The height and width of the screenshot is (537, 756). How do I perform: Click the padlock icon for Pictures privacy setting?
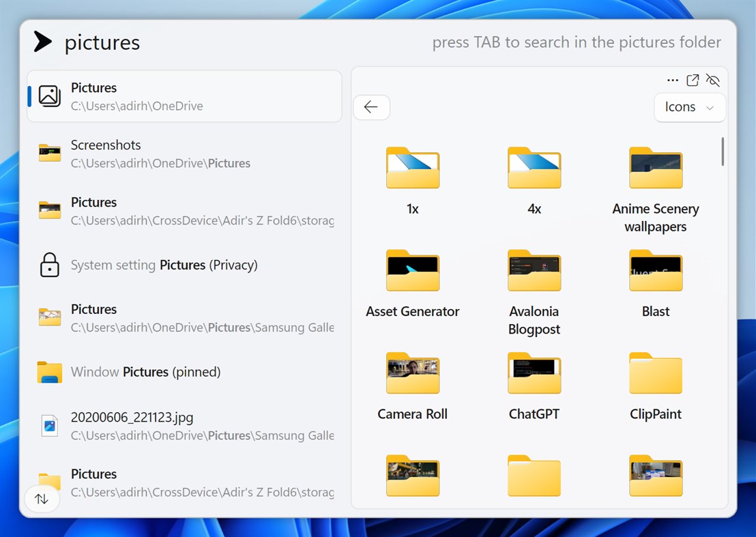tap(49, 265)
